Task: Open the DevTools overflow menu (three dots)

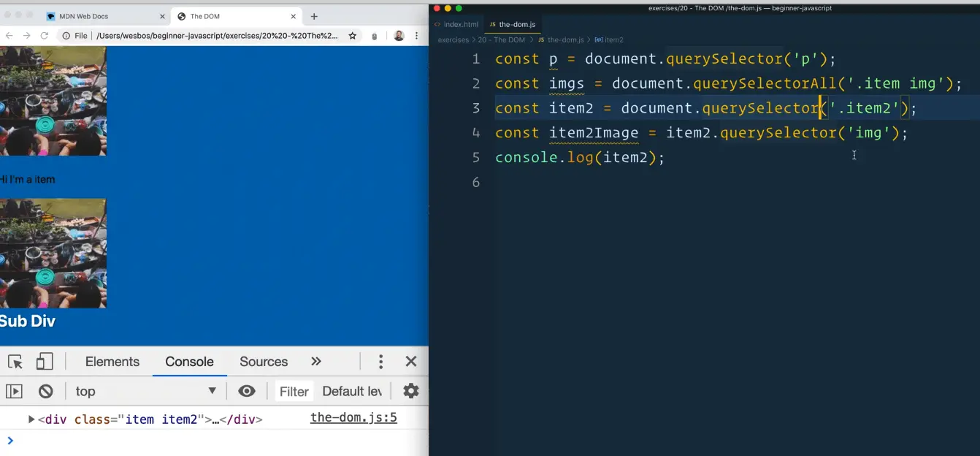Action: point(380,361)
